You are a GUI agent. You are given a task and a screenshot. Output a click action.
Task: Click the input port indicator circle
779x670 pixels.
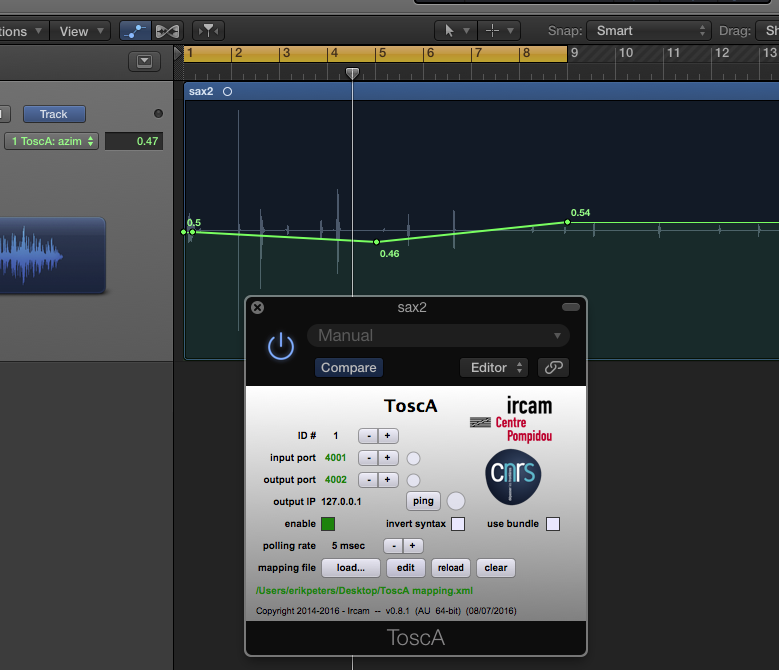(x=413, y=458)
